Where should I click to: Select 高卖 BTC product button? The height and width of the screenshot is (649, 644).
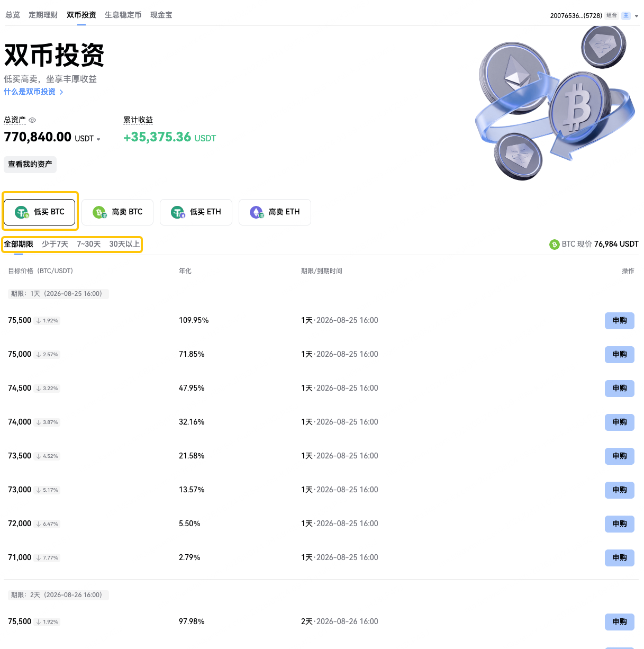tap(117, 212)
